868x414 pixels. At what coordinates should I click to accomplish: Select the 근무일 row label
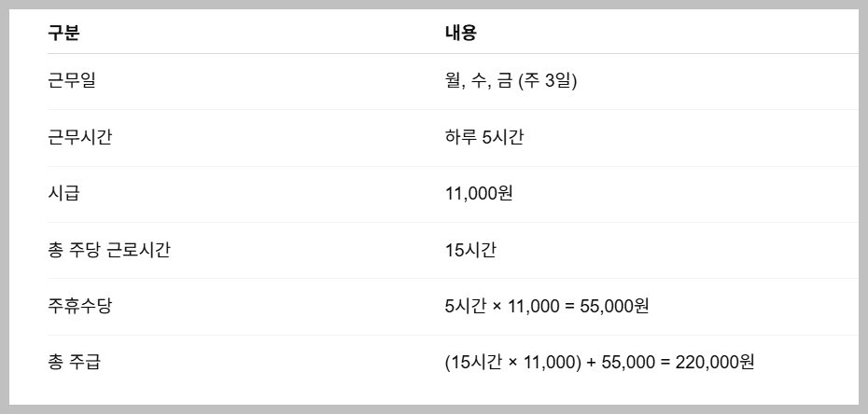71,81
